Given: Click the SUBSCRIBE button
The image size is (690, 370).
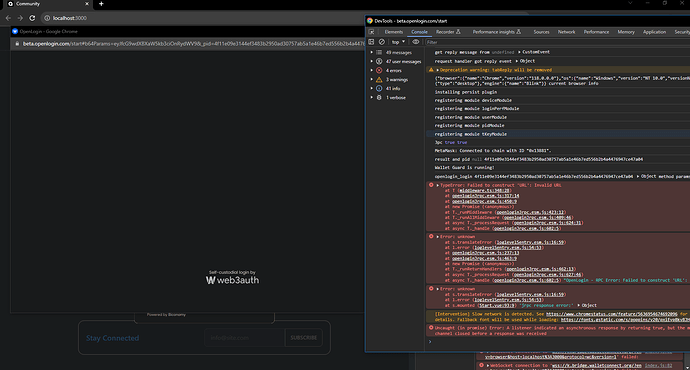Looking at the screenshot, I should (x=304, y=338).
